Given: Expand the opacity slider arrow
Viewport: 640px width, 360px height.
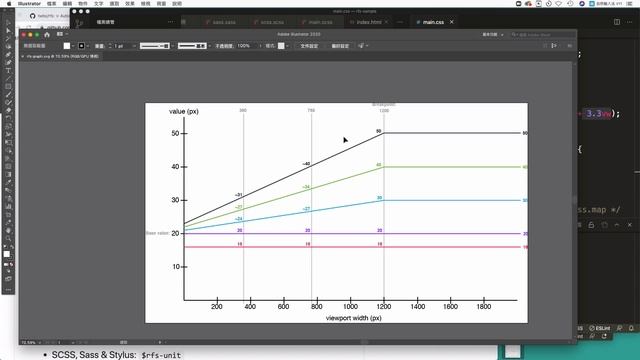Looking at the screenshot, I should (260, 46).
